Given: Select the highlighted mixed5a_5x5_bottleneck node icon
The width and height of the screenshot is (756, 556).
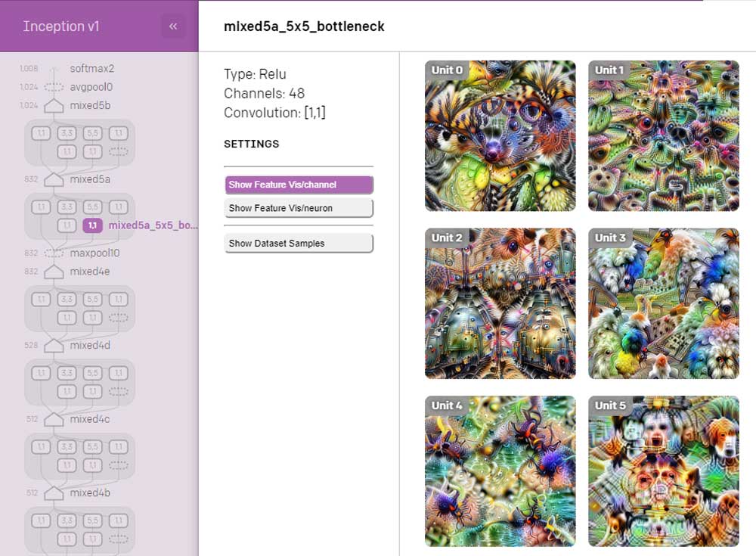Looking at the screenshot, I should point(92,225).
